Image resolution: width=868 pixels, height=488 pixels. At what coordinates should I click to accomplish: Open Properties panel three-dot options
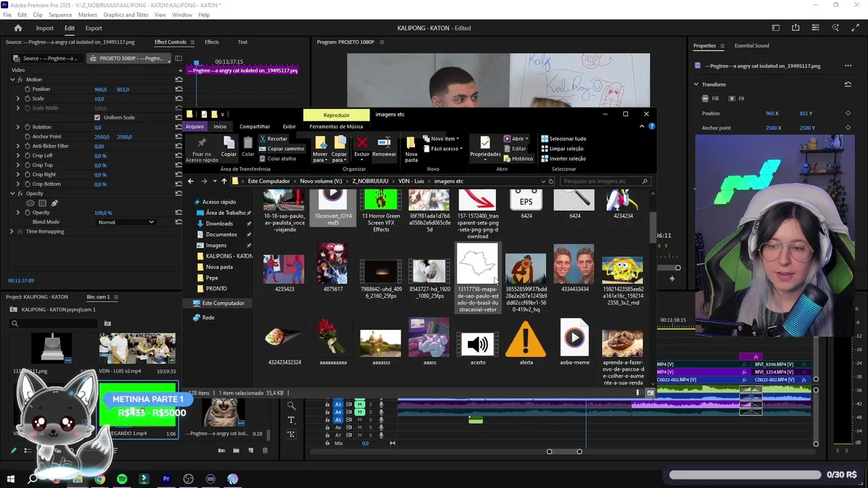pos(848,66)
